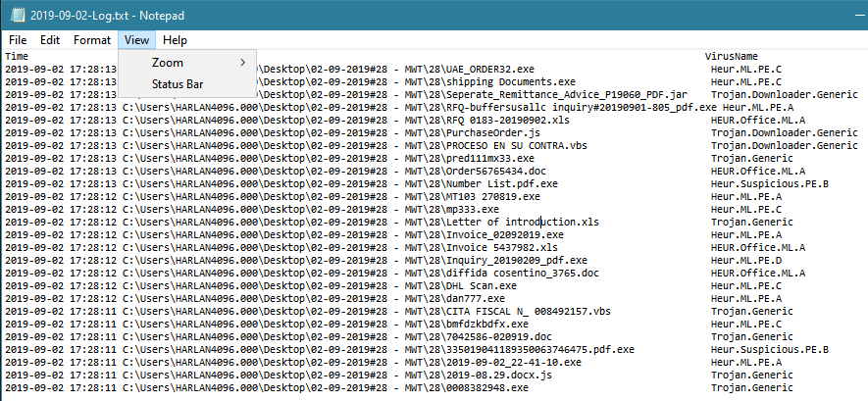Screen dimensions: 868x401
Task: Click the RFQ-buffersusallc inquiry file name
Action: click(x=581, y=107)
